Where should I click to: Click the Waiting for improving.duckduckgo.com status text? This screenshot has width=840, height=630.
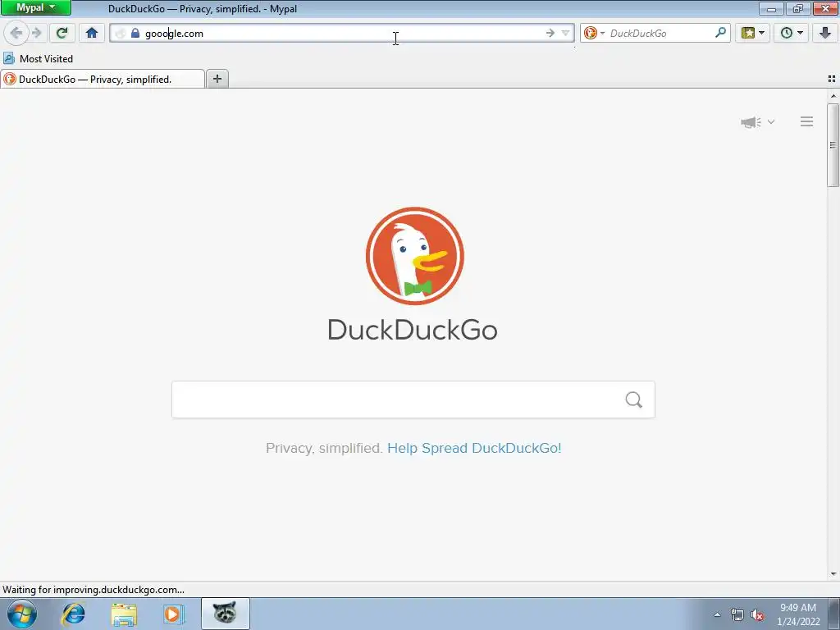click(x=94, y=590)
